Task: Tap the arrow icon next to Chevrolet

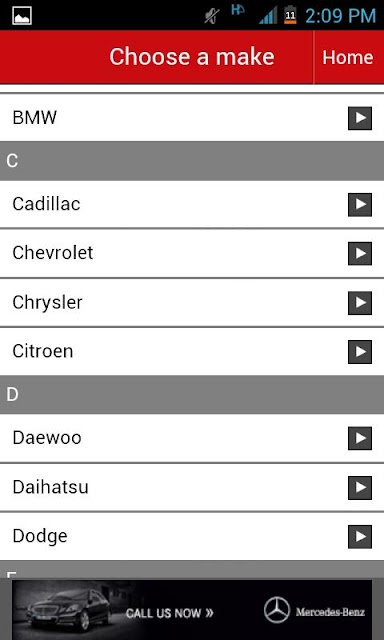Action: [x=360, y=253]
